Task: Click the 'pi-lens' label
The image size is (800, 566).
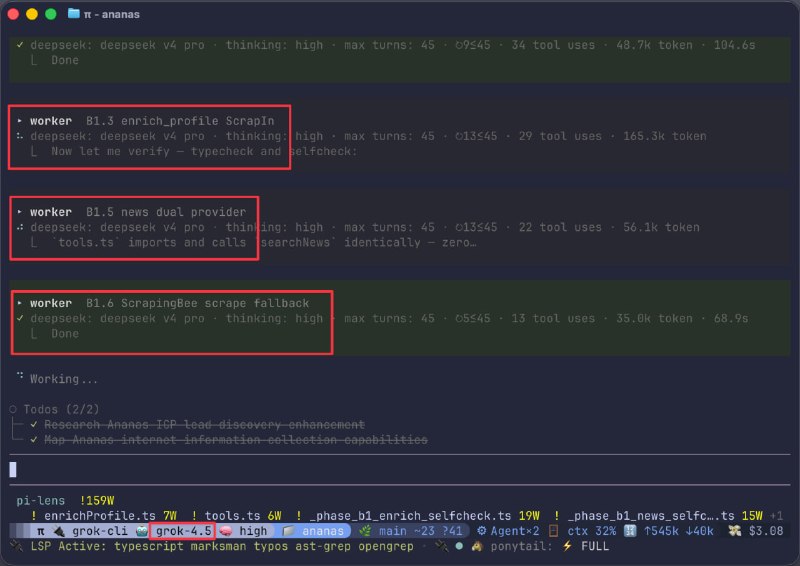Action: pos(41,501)
